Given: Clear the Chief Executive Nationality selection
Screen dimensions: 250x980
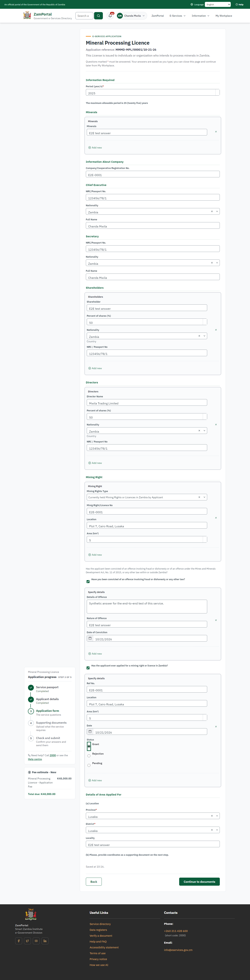Looking at the screenshot, I should point(212,211).
